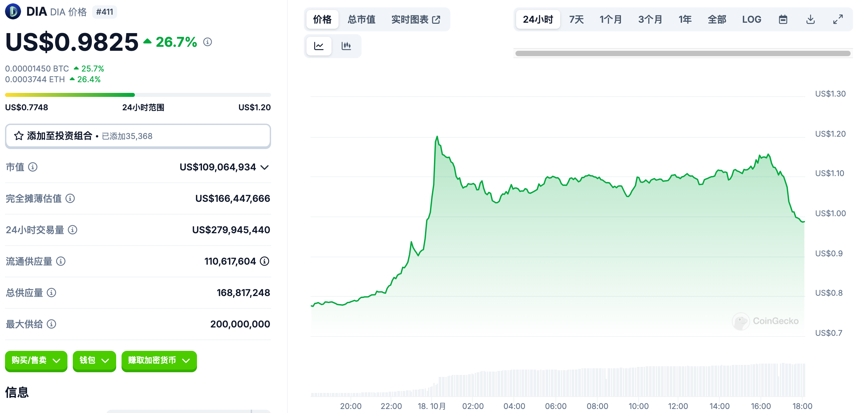868x413 pixels.
Task: Click the DIA coin logo
Action: (x=13, y=11)
